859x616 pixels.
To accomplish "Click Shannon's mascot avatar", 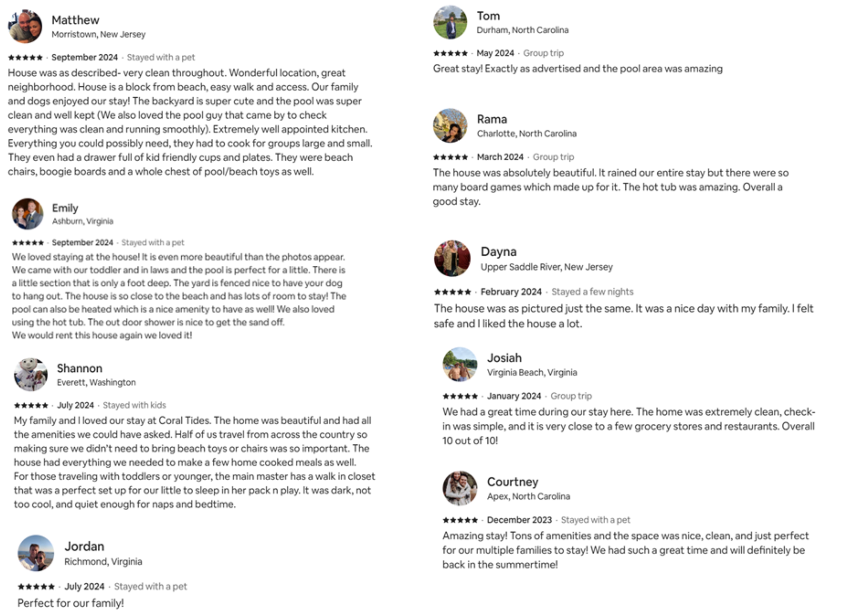I will pyautogui.click(x=31, y=374).
